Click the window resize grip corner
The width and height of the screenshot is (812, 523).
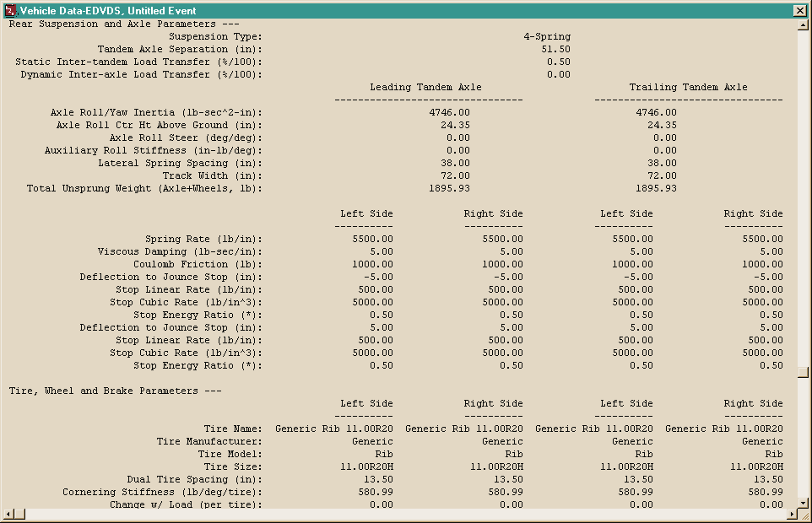804,515
